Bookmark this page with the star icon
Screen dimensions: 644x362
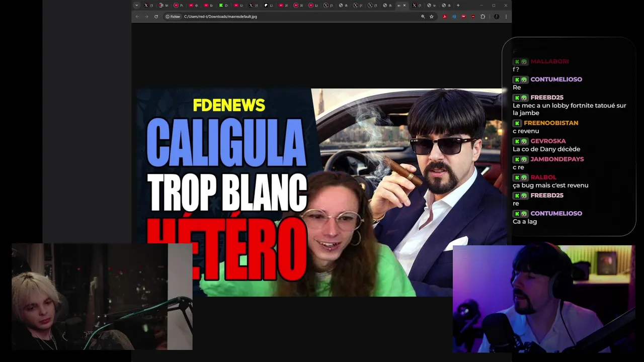[432, 17]
